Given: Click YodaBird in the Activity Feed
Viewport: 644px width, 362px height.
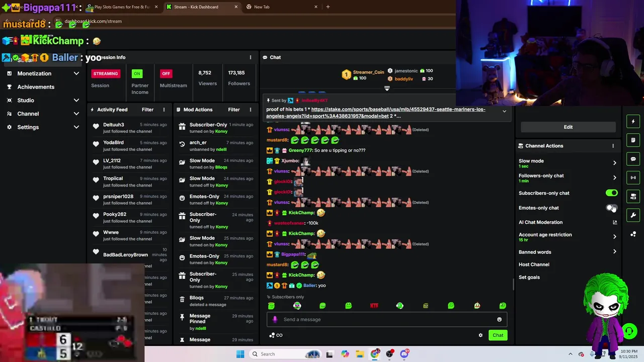Looking at the screenshot, I should tap(113, 143).
